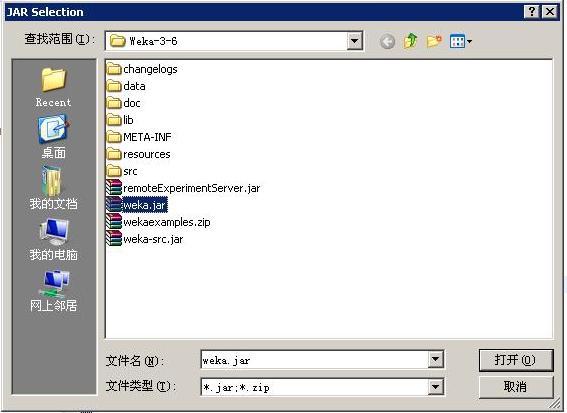Viewport: 567px width, 413px height.
Task: Select the remoteExperimentServer.jar file name
Action: (x=192, y=188)
